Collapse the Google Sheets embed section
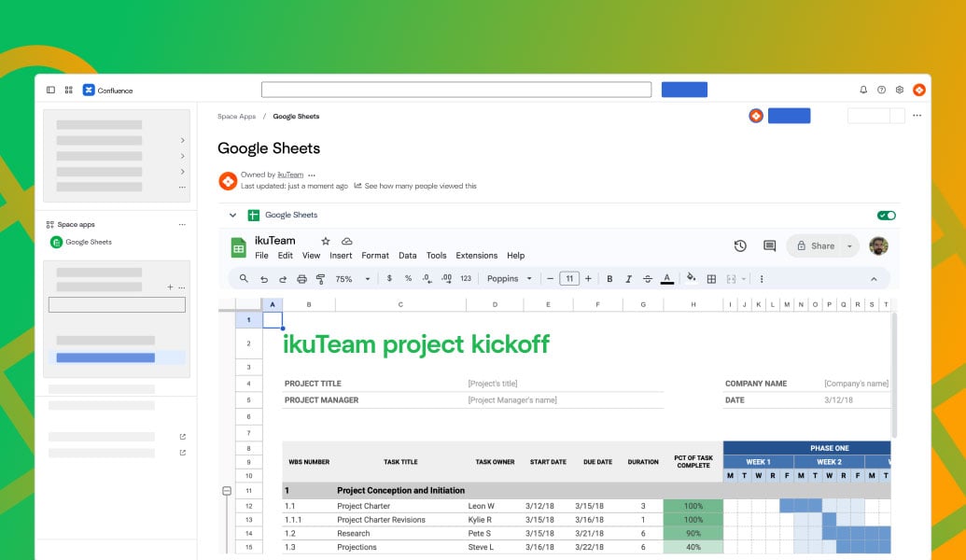 [232, 215]
